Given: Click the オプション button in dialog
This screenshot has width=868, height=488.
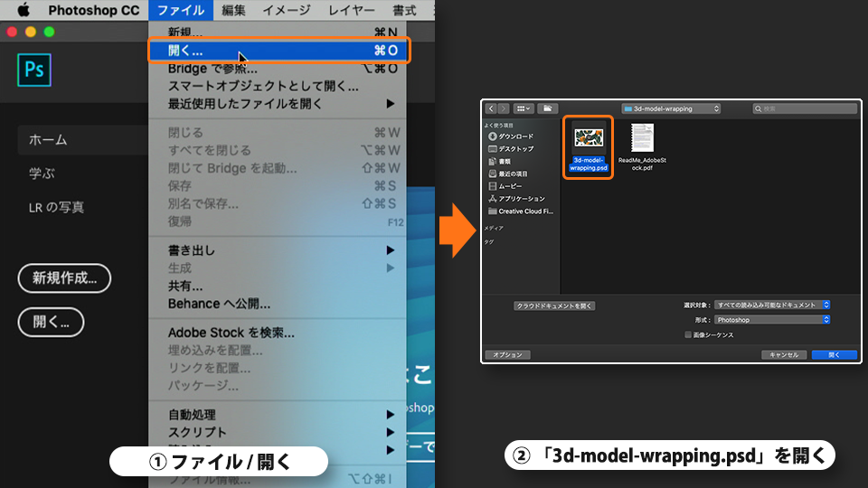Looking at the screenshot, I should coord(507,354).
